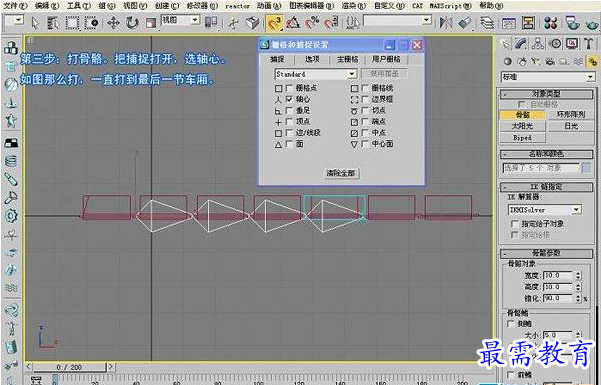This screenshot has width=601, height=385.
Task: Click the object color swatch
Action: [x=586, y=168]
